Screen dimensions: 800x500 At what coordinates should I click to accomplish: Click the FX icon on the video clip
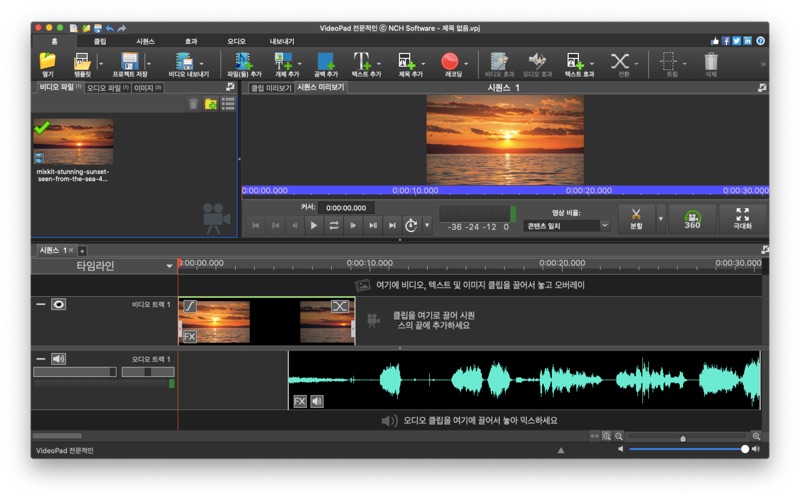190,337
